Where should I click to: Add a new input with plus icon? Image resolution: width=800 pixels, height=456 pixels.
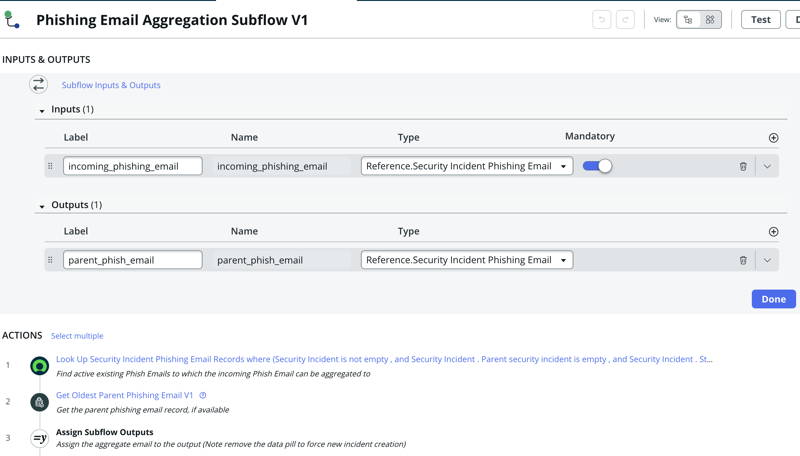[773, 138]
